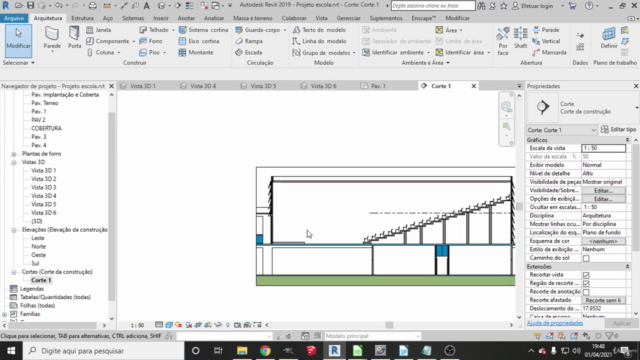
Task: Click the Editar tipo button
Action: coord(618,129)
